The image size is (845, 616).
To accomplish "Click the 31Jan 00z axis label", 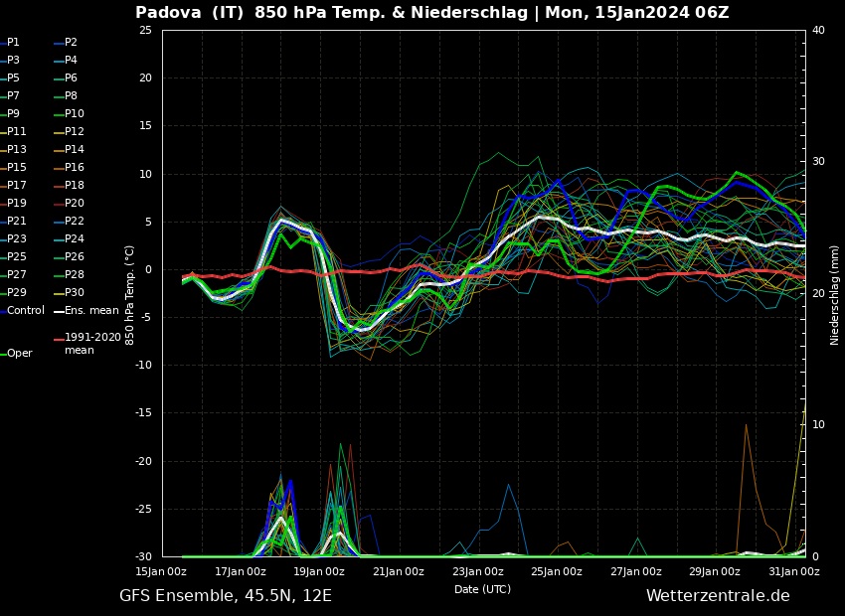I will pos(794,571).
